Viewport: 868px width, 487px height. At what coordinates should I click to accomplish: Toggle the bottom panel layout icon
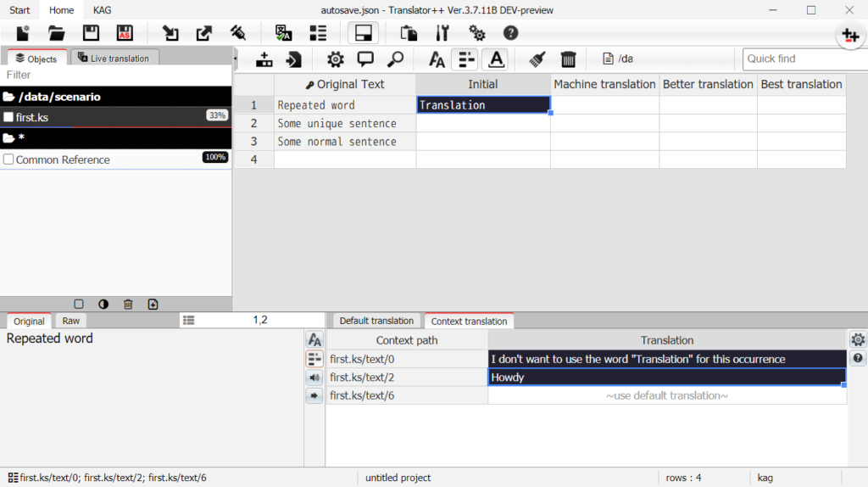click(x=363, y=33)
